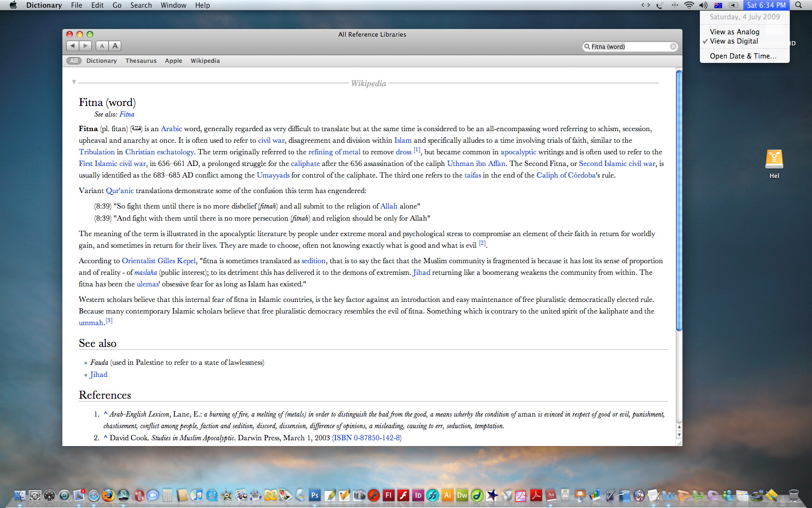Click the vertical scrollbar thumb

click(x=679, y=201)
